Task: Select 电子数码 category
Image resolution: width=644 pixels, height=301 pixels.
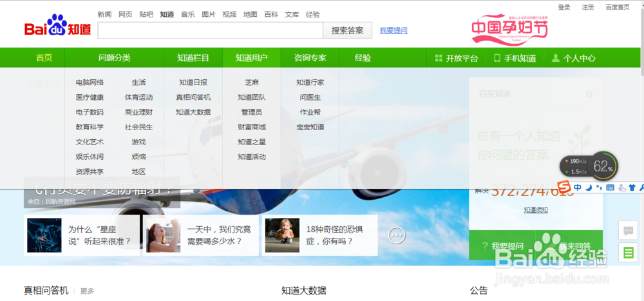Action: [x=90, y=112]
